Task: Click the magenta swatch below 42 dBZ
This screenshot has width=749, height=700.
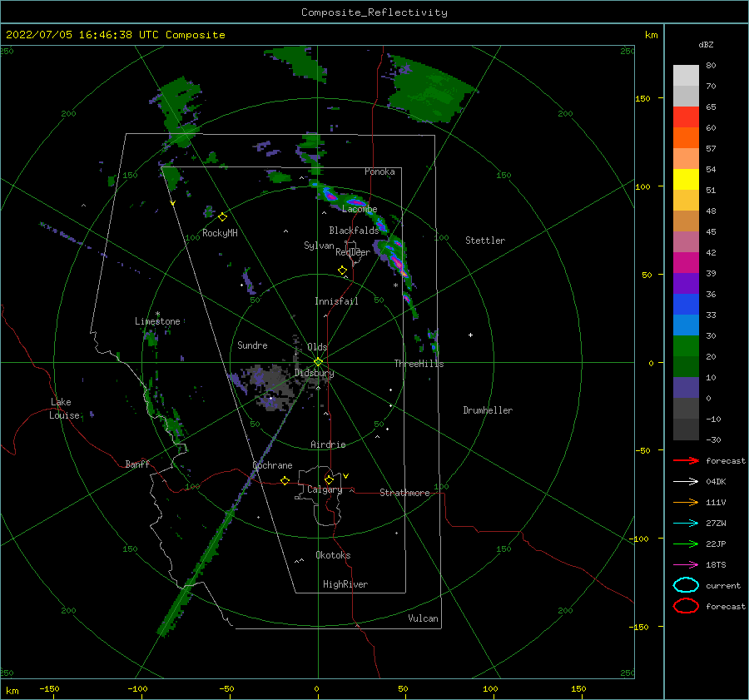Action: [686, 263]
